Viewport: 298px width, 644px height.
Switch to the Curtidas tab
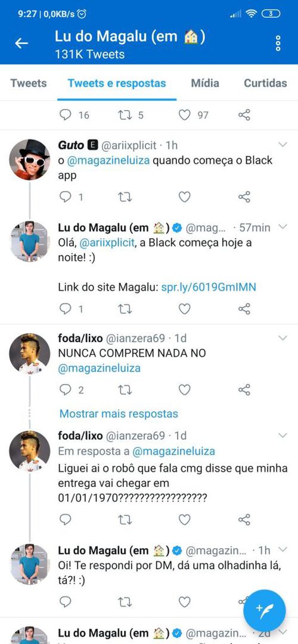pyautogui.click(x=266, y=83)
